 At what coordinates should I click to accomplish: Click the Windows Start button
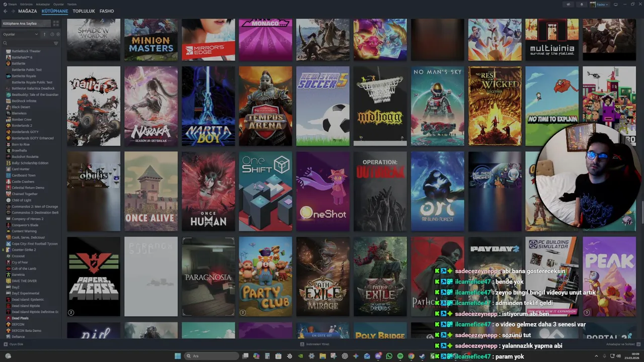tap(178, 356)
